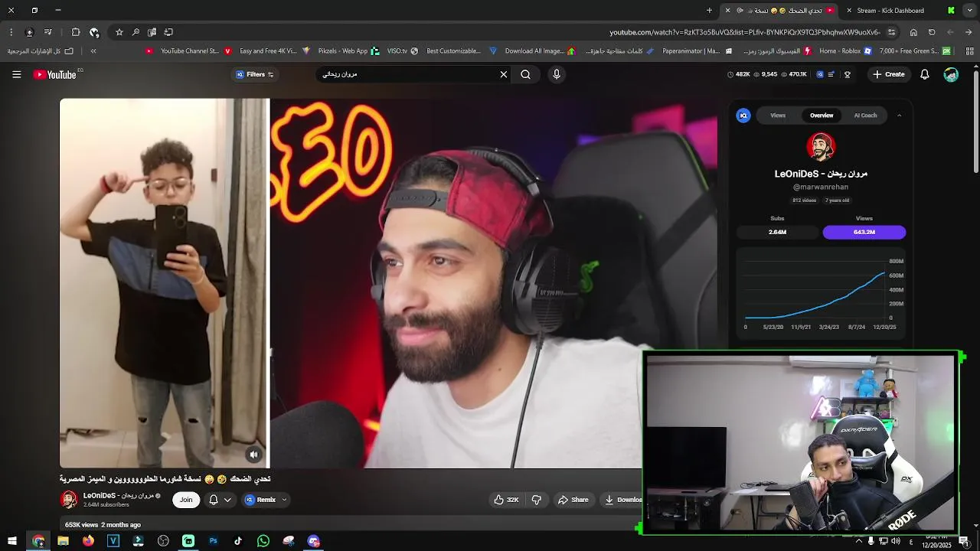980x551 pixels.
Task: Open browser three-dot menu
Action: [x=11, y=32]
